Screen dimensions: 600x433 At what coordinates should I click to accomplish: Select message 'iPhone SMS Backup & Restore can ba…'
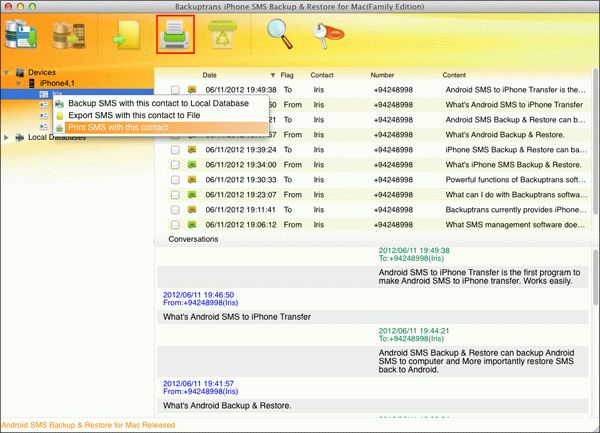pos(377,150)
